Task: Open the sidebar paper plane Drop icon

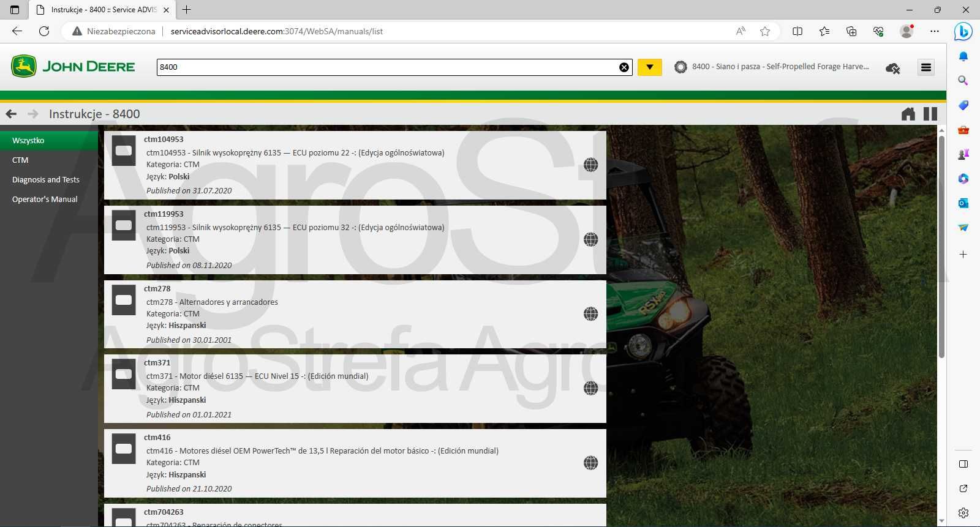Action: 963,228
